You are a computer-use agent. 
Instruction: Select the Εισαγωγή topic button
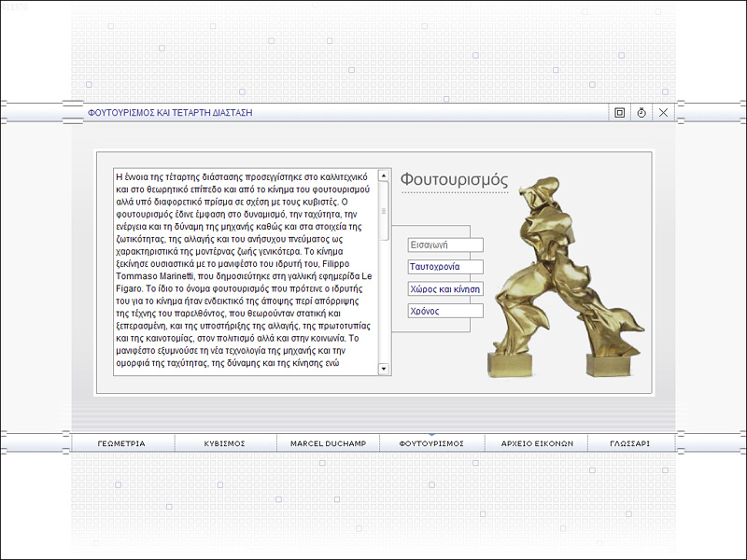coord(445,245)
